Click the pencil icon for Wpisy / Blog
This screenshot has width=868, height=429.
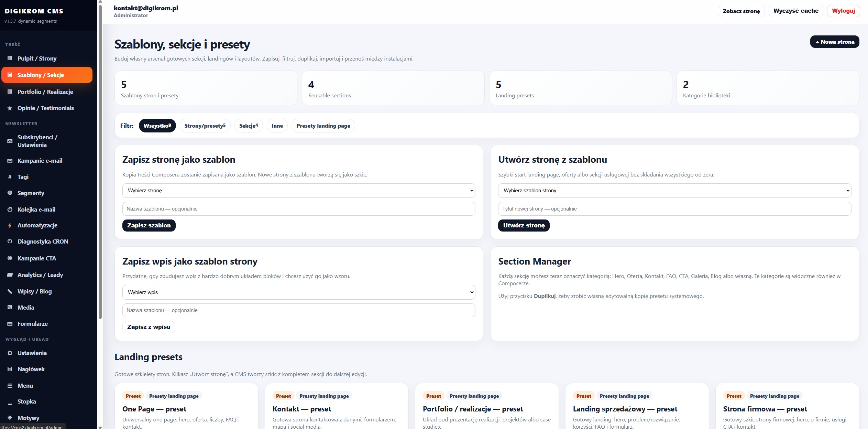pyautogui.click(x=10, y=291)
